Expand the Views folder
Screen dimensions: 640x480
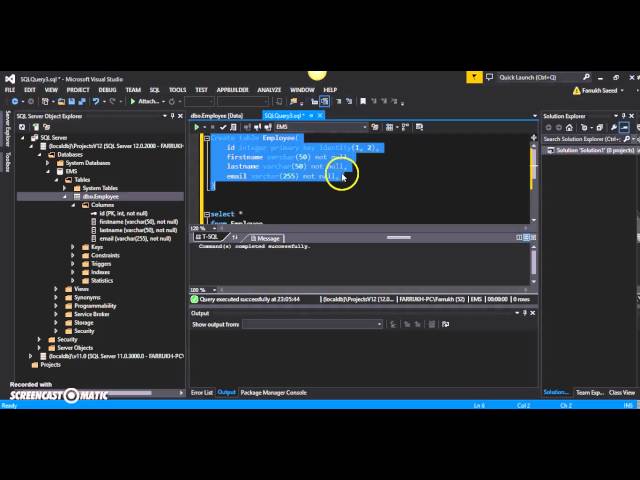[56, 289]
